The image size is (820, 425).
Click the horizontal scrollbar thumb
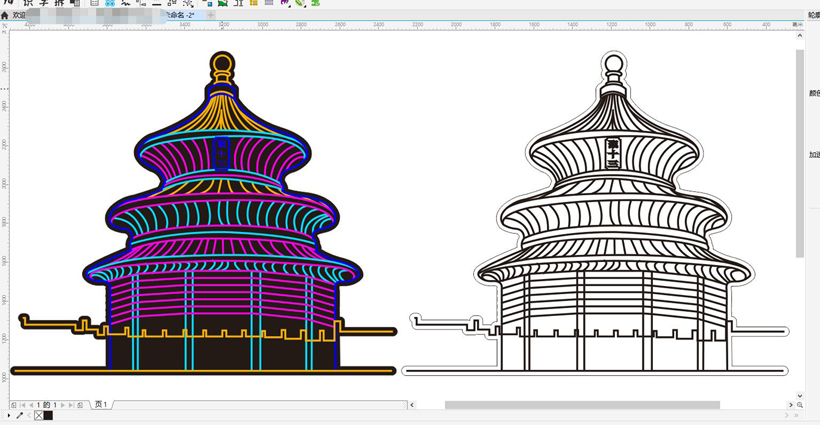(x=582, y=405)
